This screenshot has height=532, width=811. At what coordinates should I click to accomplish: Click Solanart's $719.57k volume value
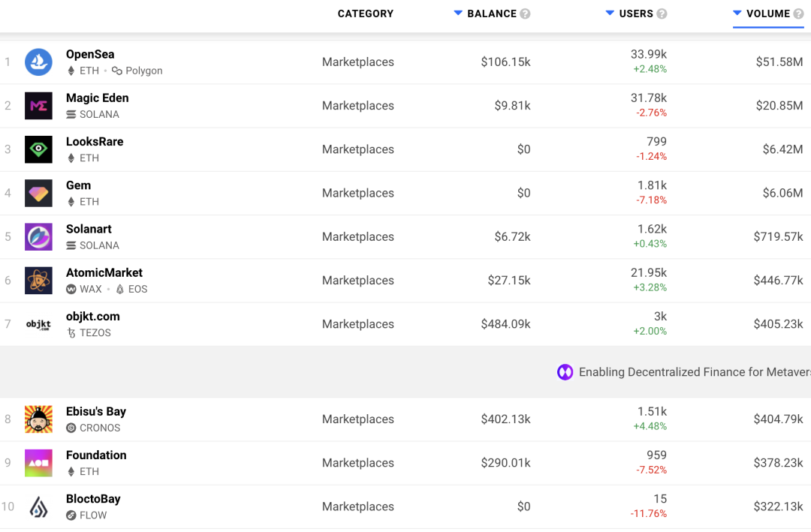[779, 237]
